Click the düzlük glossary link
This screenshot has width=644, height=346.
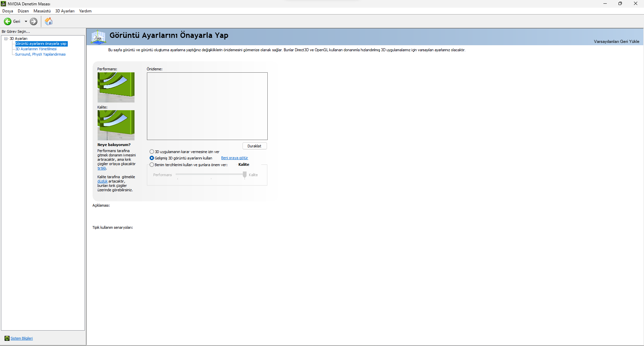click(102, 181)
